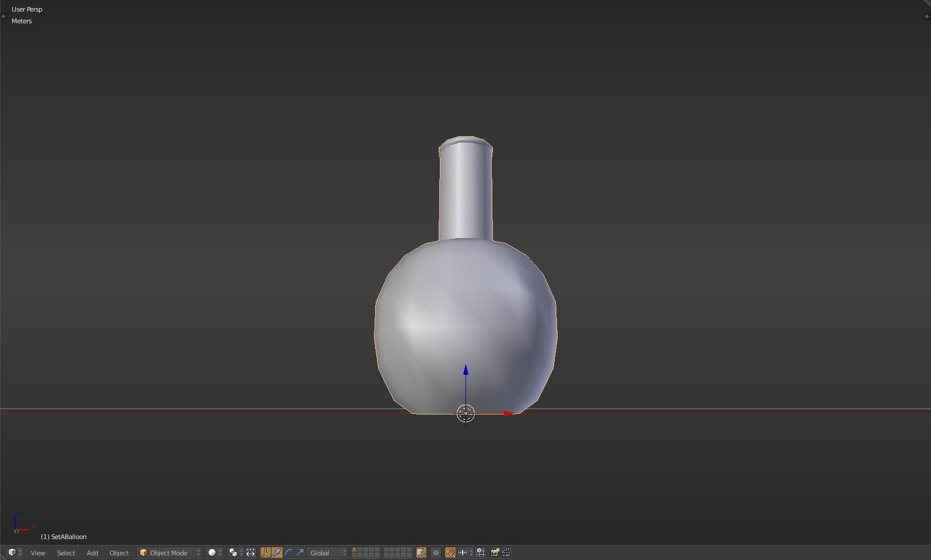Click the 3D cursor at object origin
The height and width of the screenshot is (560, 931).
(x=465, y=414)
